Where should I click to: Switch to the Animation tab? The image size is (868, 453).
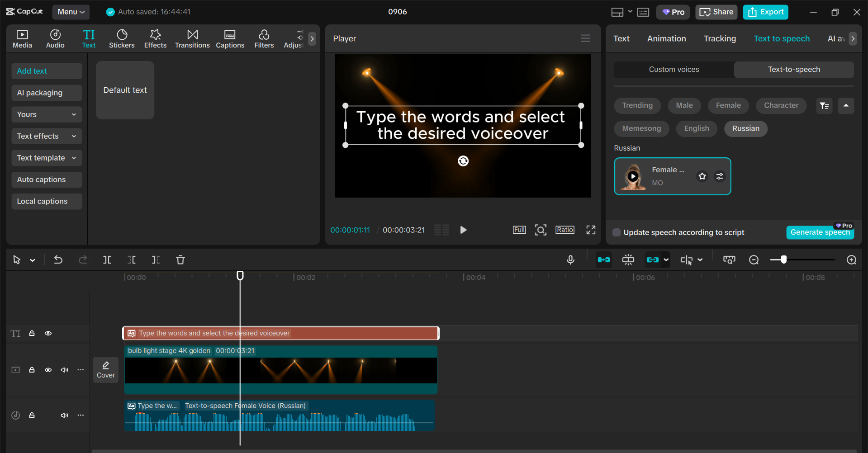pos(666,38)
